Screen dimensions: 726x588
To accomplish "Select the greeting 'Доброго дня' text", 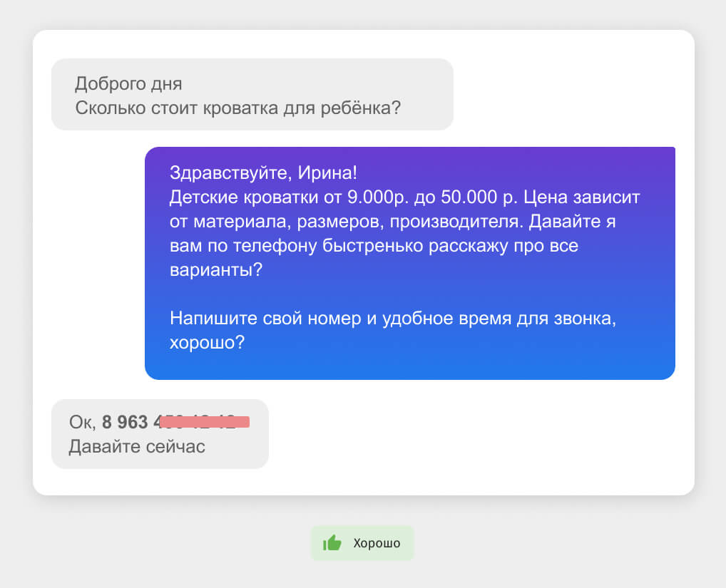I will (128, 83).
